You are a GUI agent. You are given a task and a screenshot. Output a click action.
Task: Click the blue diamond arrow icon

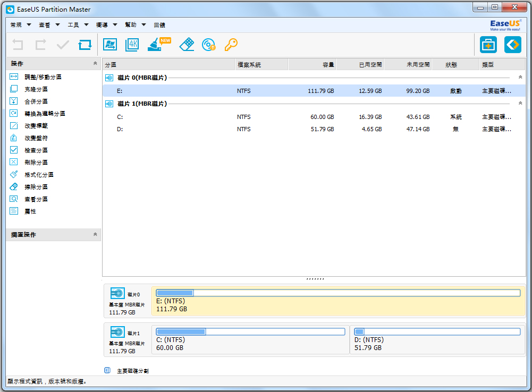pos(513,45)
